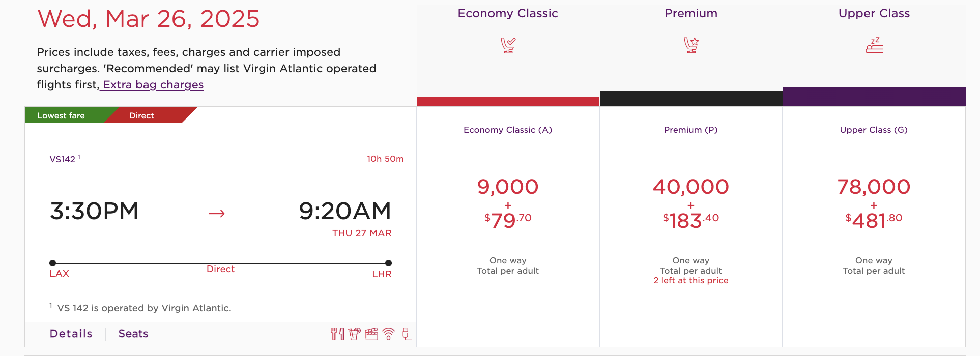Click the USB power amenity icon
The height and width of the screenshot is (356, 980).
point(406,334)
